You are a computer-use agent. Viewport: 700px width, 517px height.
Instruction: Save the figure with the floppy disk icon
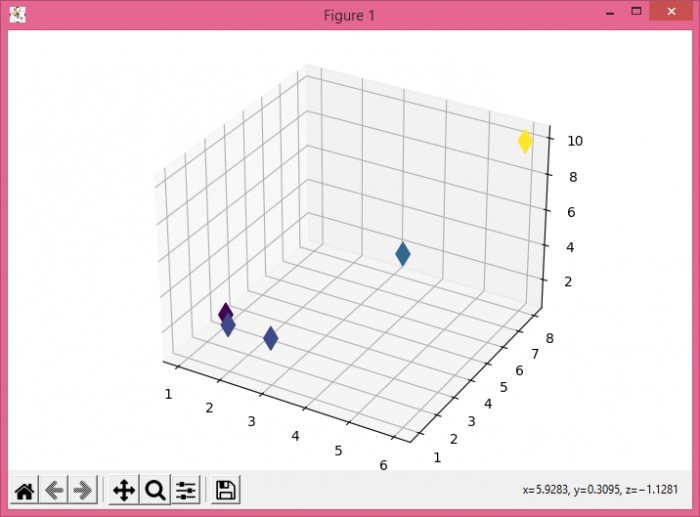tap(225, 491)
